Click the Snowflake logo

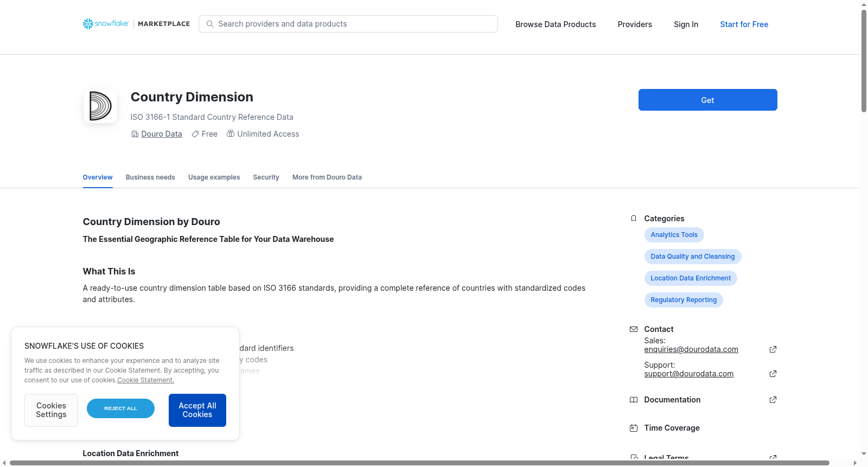click(106, 24)
